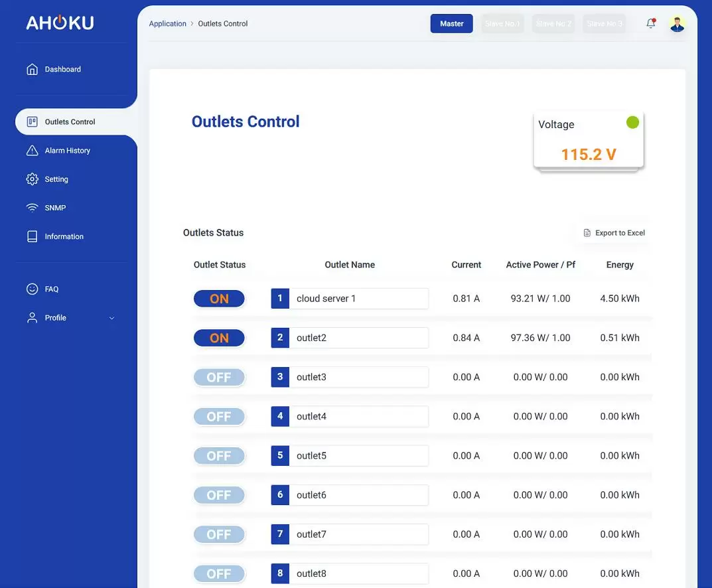Viewport: 712px width, 588px height.
Task: Switch to the Slave No.1 tab
Action: (502, 24)
